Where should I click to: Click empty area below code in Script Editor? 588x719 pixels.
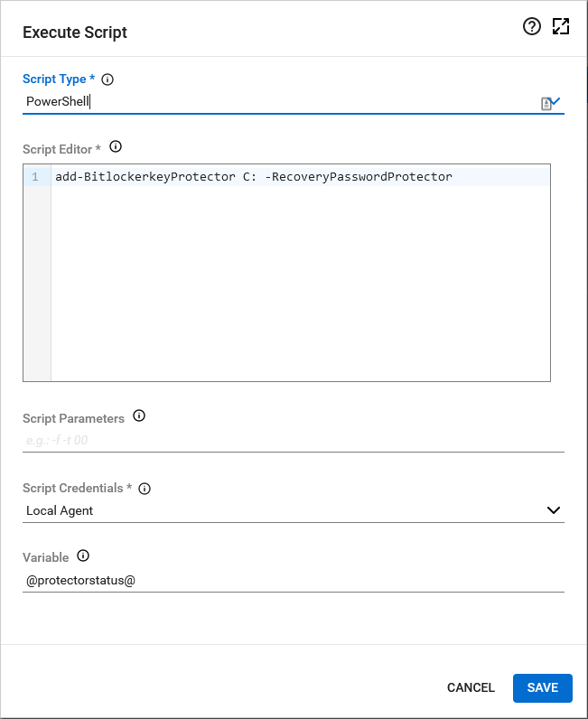pos(298,289)
